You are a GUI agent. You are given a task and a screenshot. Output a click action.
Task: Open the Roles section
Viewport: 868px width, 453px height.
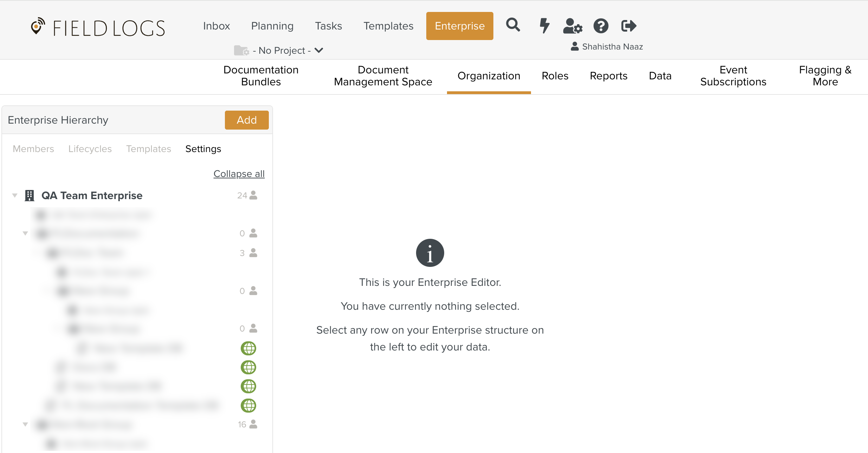(555, 76)
